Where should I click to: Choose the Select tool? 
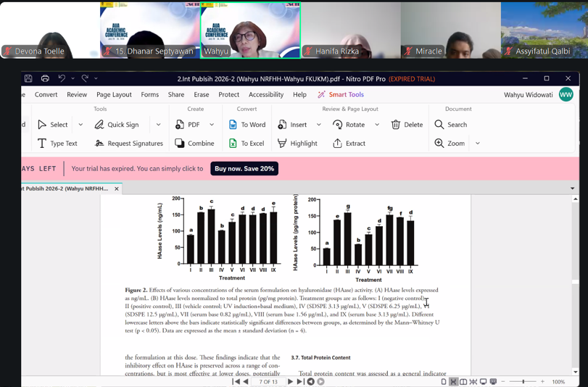[53, 125]
